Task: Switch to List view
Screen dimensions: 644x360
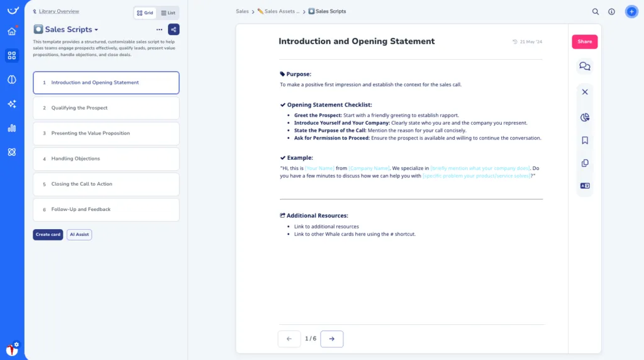Action: click(168, 13)
